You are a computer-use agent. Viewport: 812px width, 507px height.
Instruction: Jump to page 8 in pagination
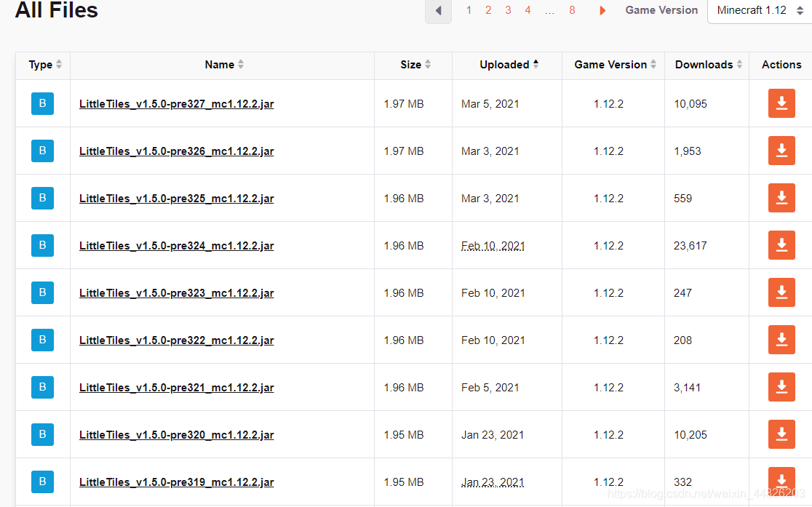coord(572,10)
